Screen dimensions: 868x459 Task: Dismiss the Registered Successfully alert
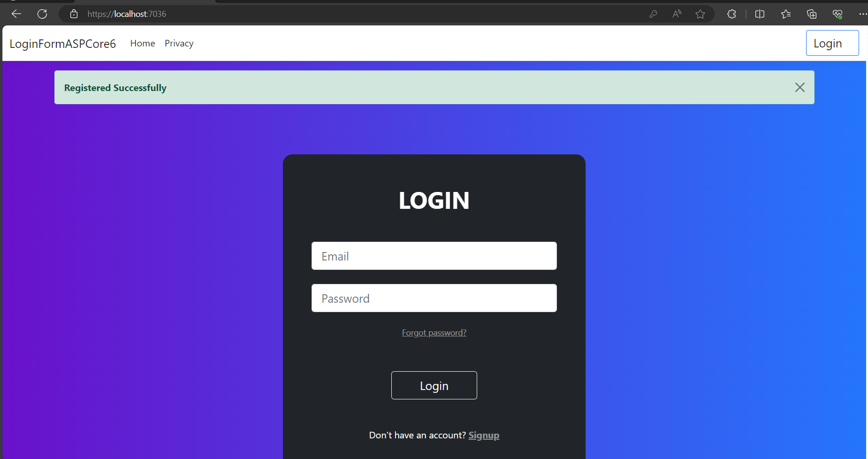pos(800,87)
